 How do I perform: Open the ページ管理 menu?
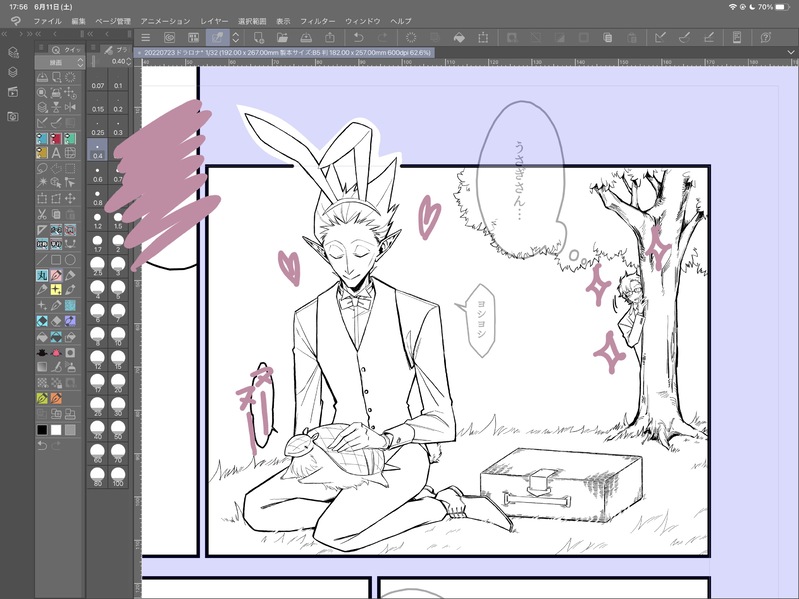[113, 21]
